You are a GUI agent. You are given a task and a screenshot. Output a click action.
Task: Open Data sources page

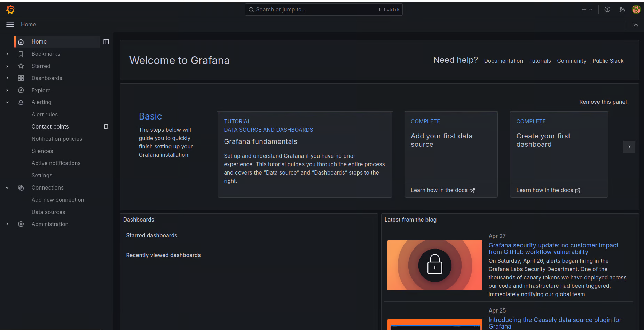(x=48, y=212)
